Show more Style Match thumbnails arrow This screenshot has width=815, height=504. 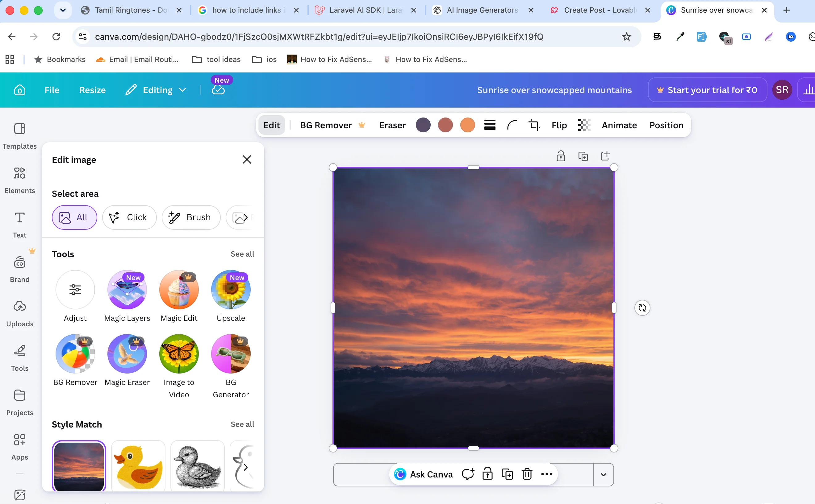pyautogui.click(x=245, y=467)
